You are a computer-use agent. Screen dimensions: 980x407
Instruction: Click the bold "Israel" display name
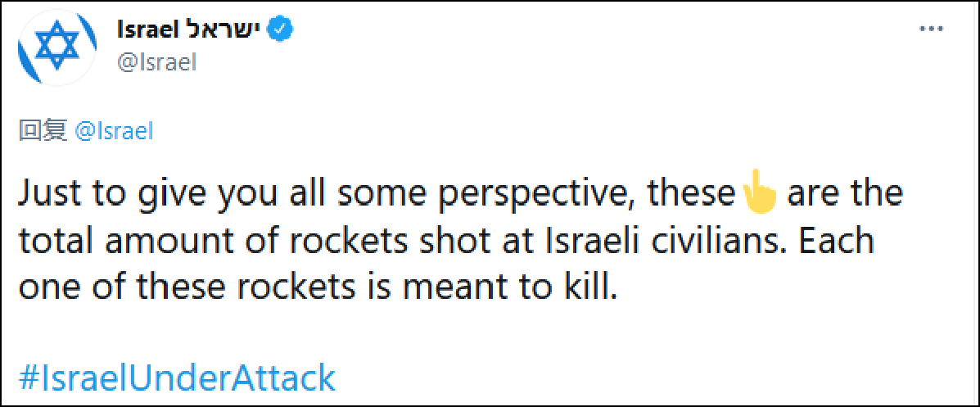[x=148, y=30]
